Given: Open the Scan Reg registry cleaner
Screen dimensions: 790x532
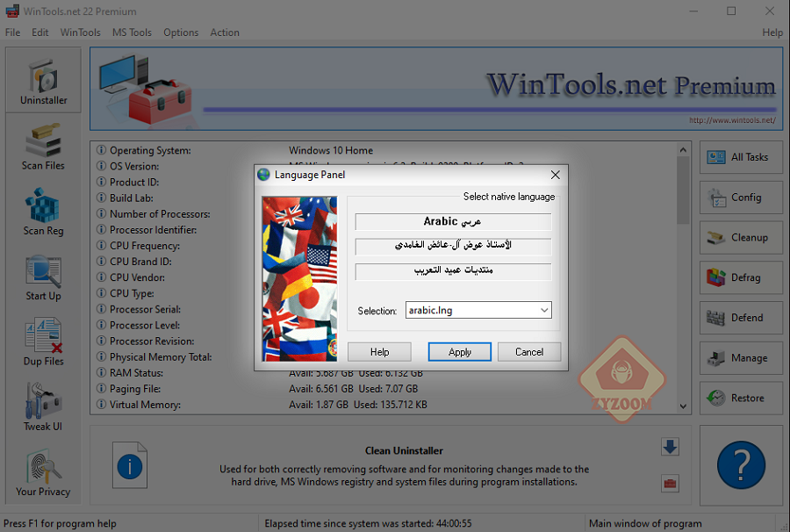Looking at the screenshot, I should click(43, 212).
